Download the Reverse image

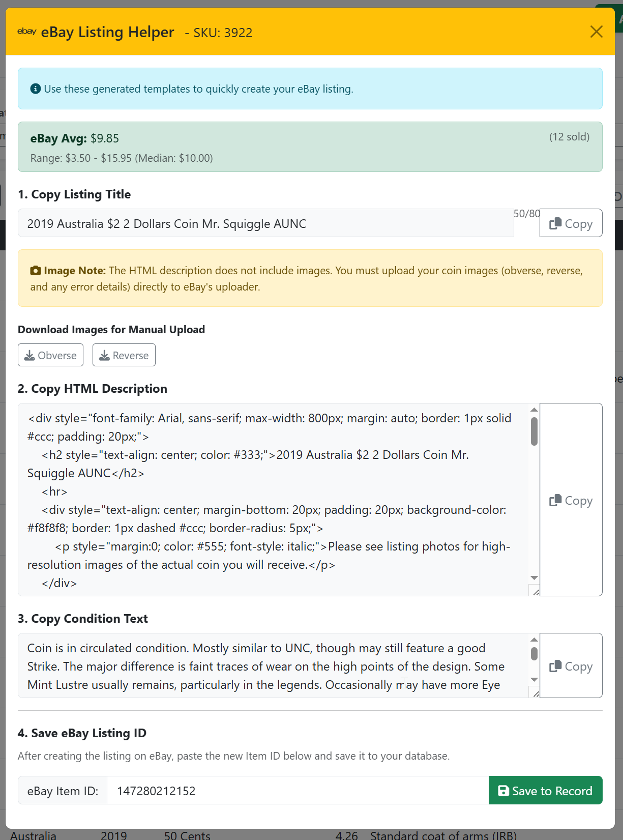click(124, 355)
